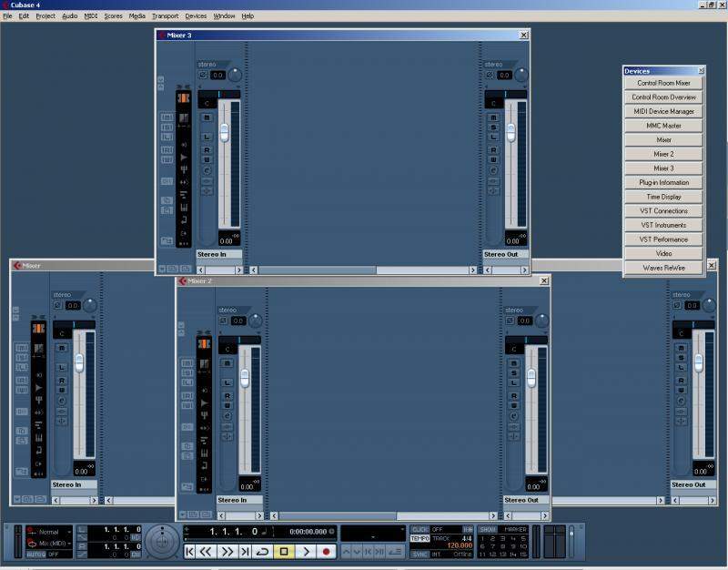Click orange channel view icon in Mixer window
Screen dimensions: 728x570
[x=38, y=329]
